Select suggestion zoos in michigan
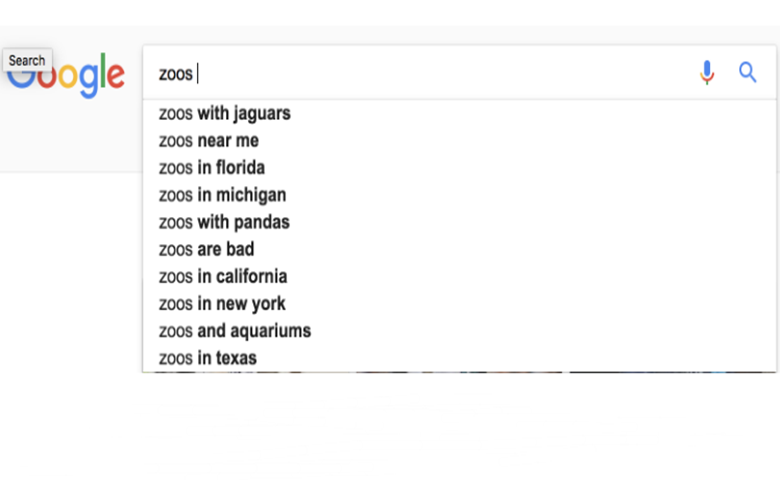 click(459, 195)
